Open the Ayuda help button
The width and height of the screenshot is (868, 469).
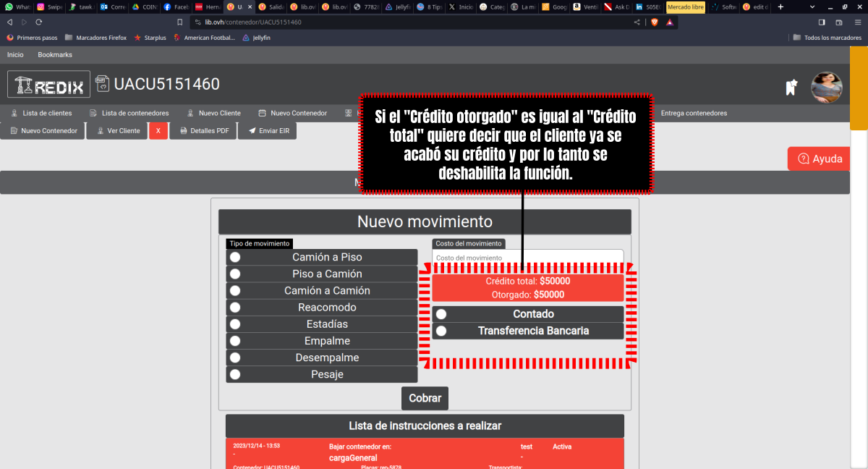click(820, 159)
